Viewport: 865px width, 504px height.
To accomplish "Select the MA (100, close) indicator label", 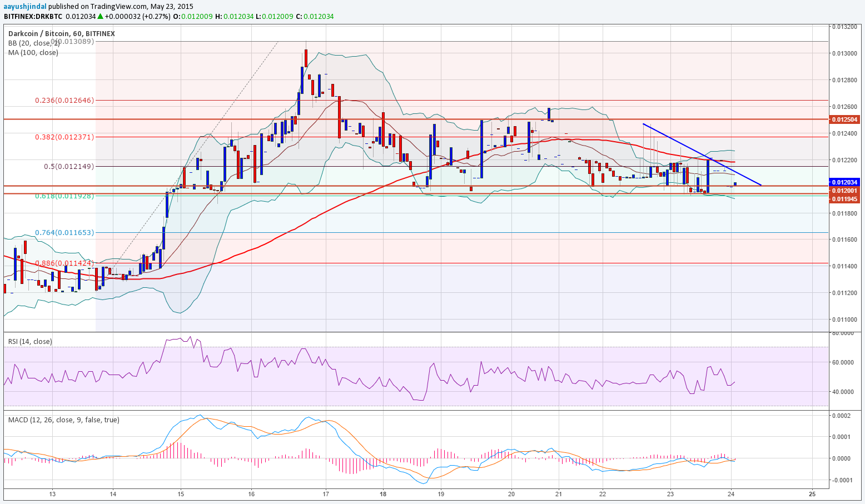I will (x=33, y=53).
